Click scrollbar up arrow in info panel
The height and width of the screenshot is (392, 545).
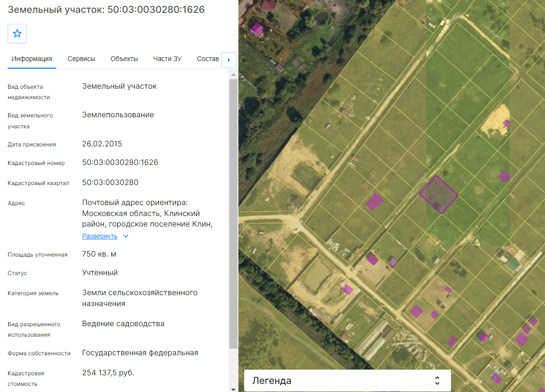[233, 74]
